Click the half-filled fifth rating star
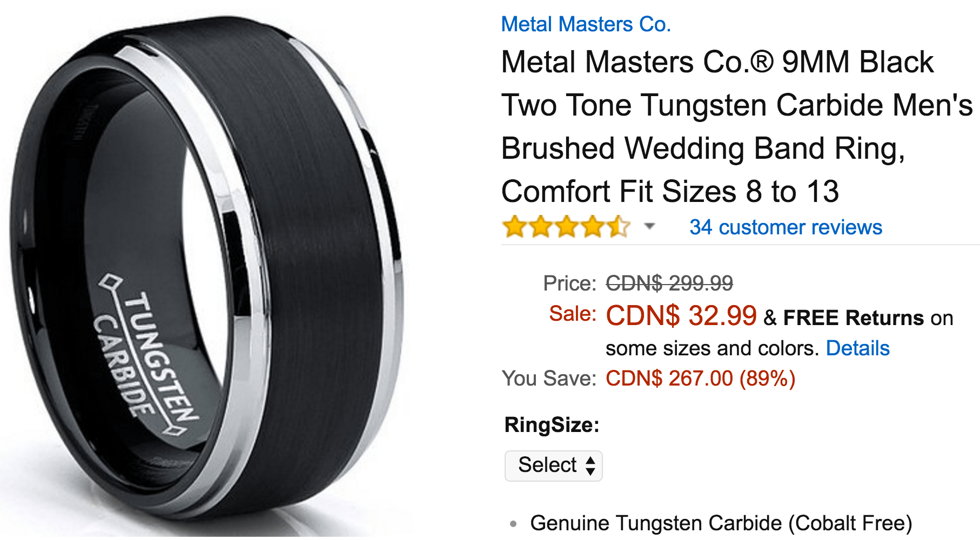 [619, 226]
